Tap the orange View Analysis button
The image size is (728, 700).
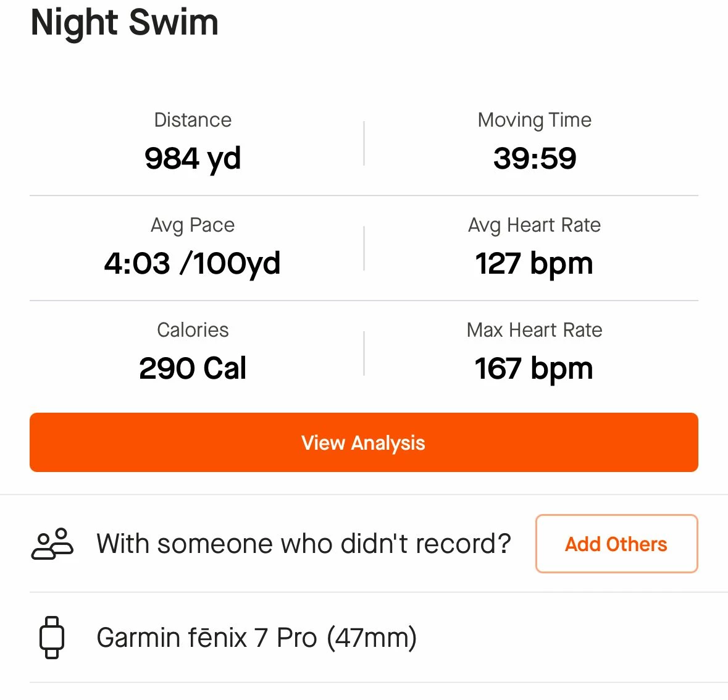[x=364, y=442]
